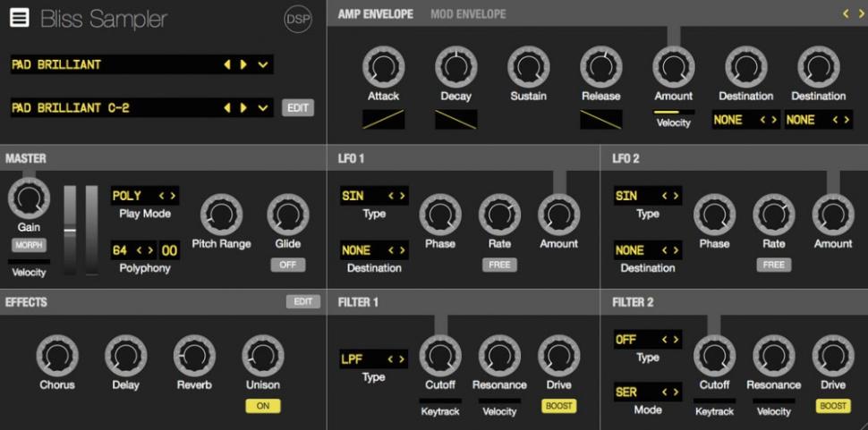868x430 pixels.
Task: Click the Master Gain knob
Action: (29, 198)
